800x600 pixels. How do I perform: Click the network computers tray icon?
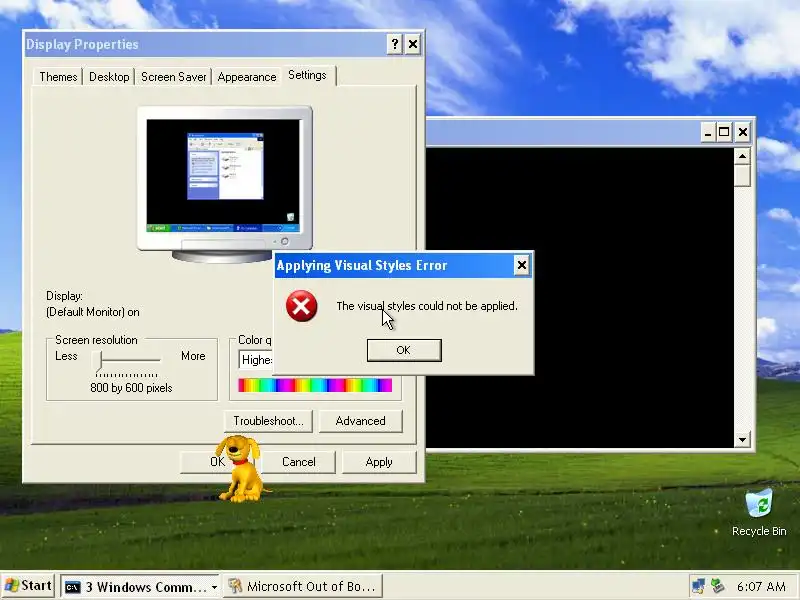point(698,587)
